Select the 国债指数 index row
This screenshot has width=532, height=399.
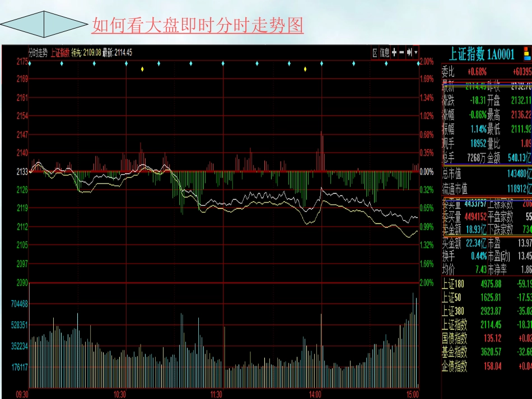pos(487,339)
